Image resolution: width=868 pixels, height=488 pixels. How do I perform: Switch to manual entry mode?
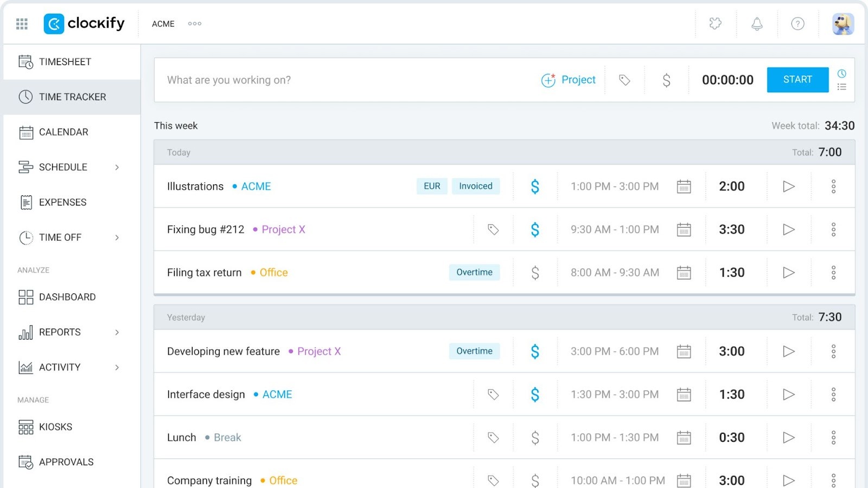pos(841,87)
